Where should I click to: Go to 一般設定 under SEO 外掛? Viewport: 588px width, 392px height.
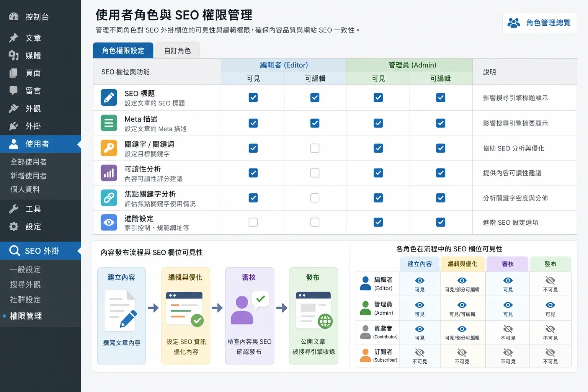pos(25,269)
